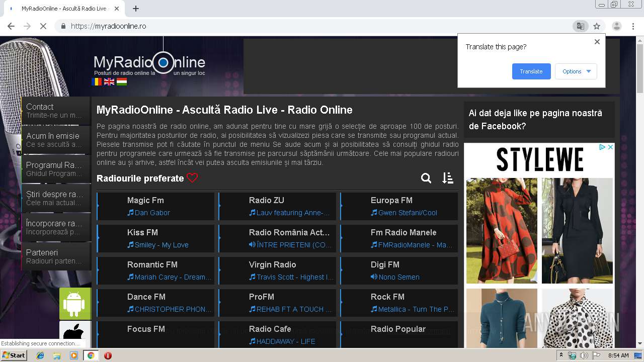644x362 pixels.
Task: Play the Virgin Radio station
Action: [x=277, y=270]
